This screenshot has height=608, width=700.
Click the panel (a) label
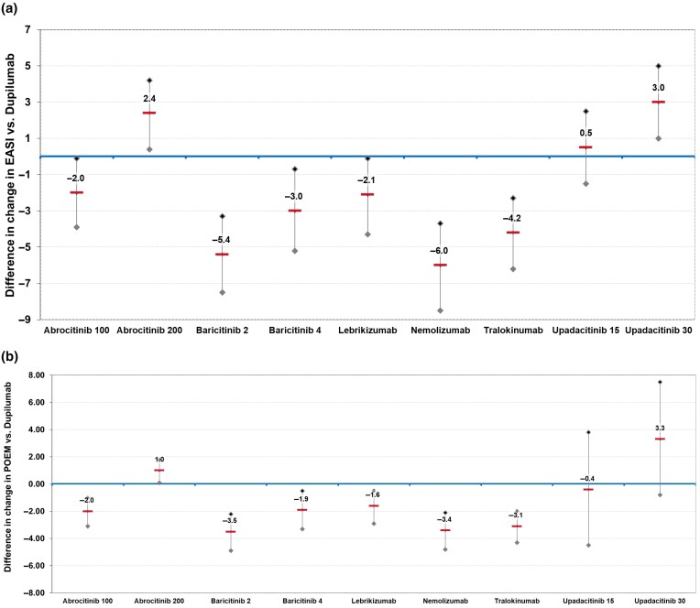(x=13, y=8)
